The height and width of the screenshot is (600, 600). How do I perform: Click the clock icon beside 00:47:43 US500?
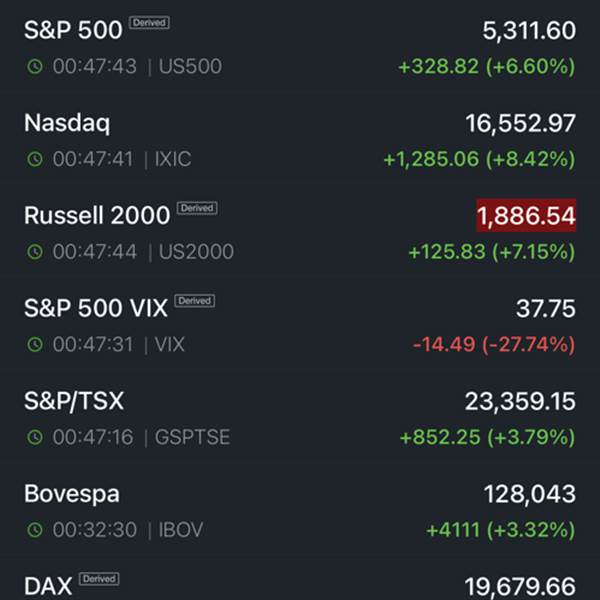35,66
